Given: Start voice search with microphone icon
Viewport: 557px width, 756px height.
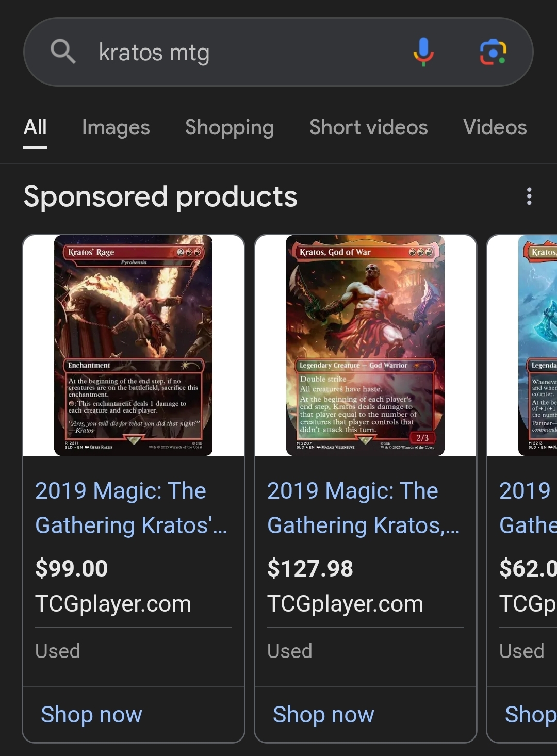Looking at the screenshot, I should pos(423,52).
